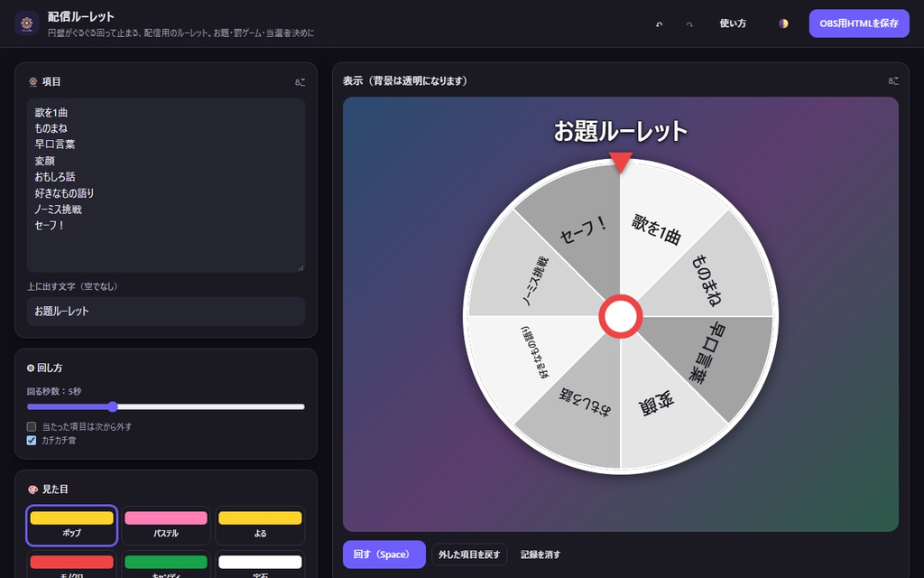The height and width of the screenshot is (578, 924).
Task: Select the よる theme swatch
Action: pos(260,525)
